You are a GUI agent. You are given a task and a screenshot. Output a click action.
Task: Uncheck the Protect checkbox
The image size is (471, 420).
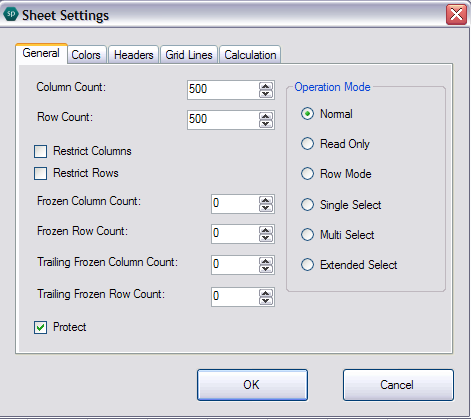tap(40, 327)
